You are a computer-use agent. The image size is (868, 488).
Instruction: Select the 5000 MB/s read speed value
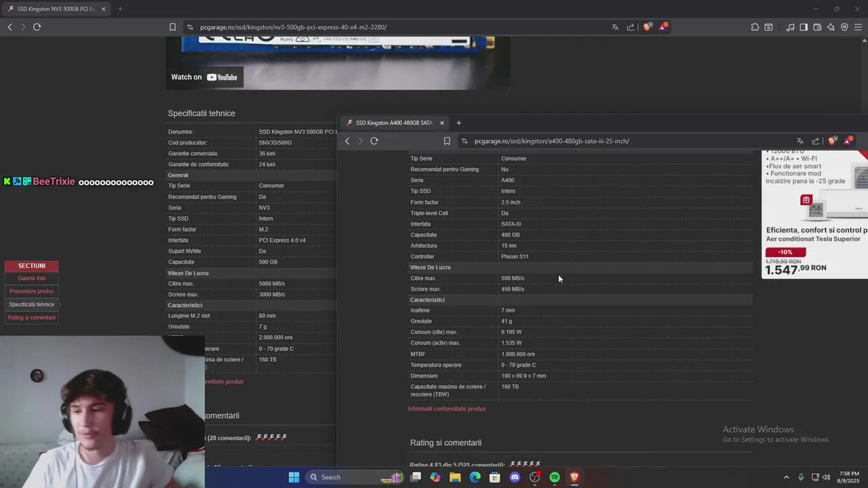(x=272, y=284)
